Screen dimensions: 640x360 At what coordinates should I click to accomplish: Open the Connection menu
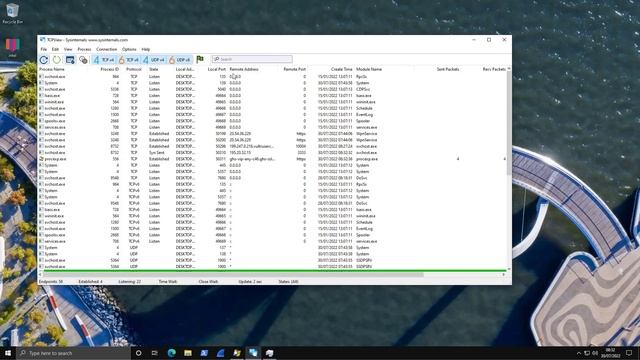pyautogui.click(x=107, y=49)
